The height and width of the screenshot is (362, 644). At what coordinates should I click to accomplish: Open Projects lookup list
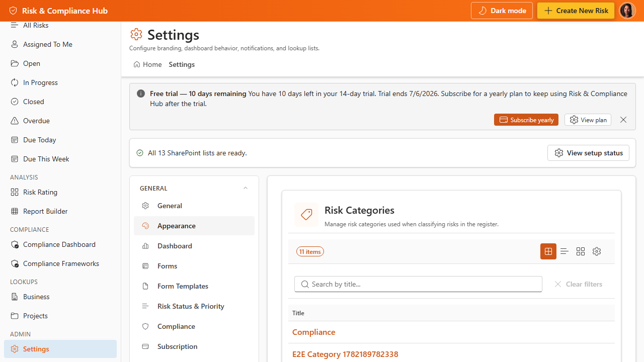tap(60, 316)
